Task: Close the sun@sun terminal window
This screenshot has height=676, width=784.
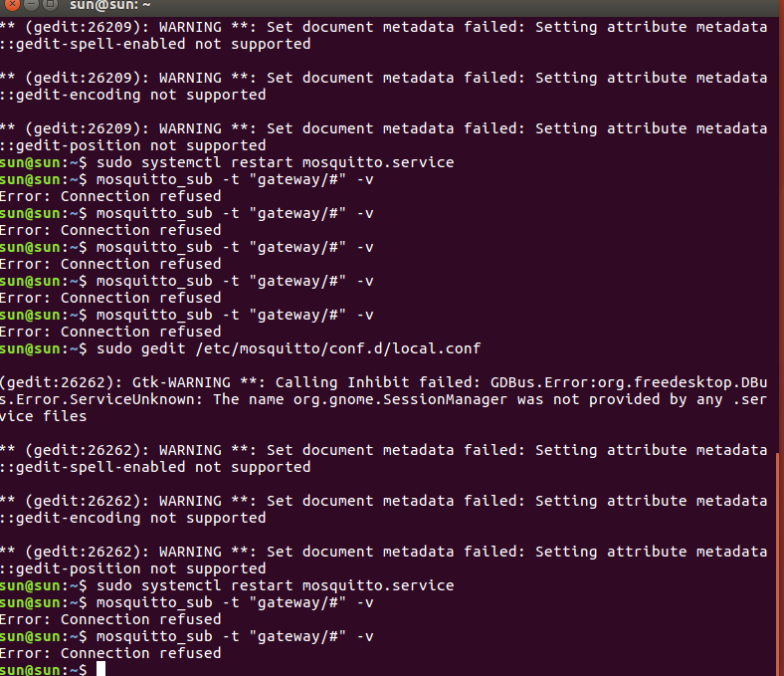Action: (12, 4)
